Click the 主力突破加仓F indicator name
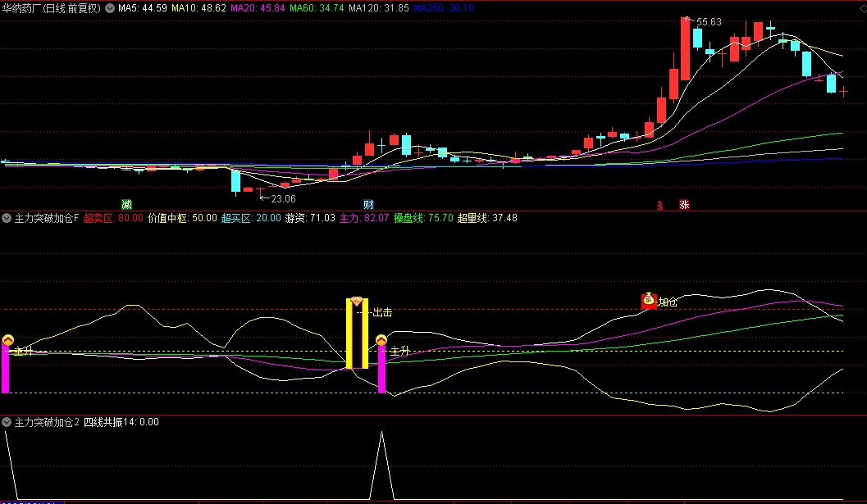The width and height of the screenshot is (867, 504). [47, 218]
